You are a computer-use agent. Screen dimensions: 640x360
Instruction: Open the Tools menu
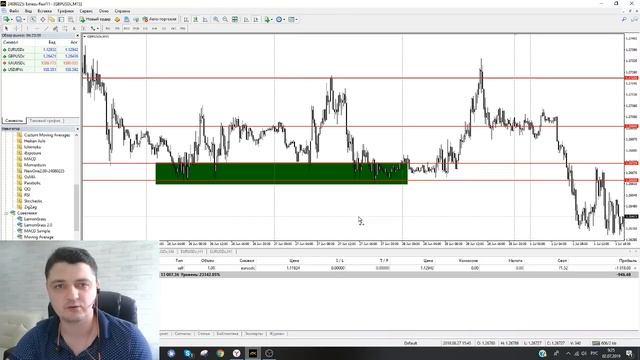tap(86, 11)
